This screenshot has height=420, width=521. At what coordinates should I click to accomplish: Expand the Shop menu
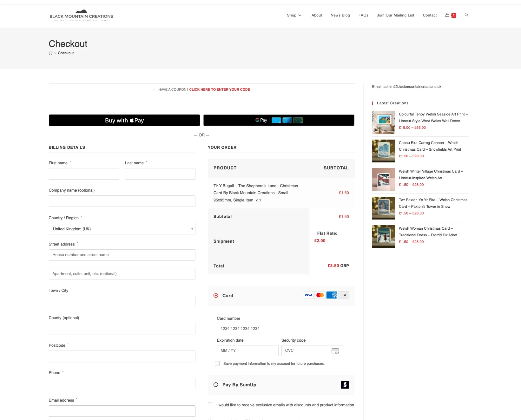click(294, 15)
